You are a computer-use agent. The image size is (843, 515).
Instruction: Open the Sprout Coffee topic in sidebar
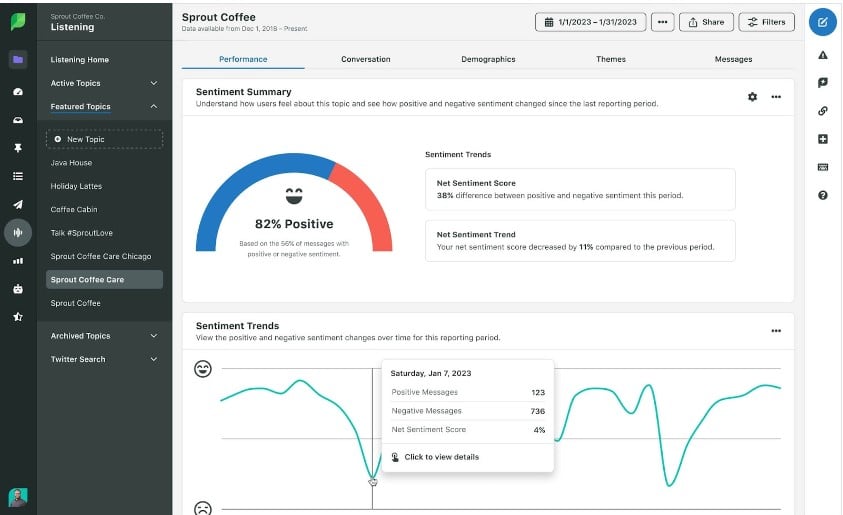click(75, 303)
